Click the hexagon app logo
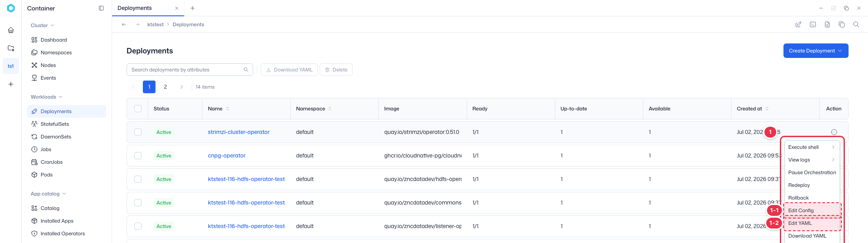Image resolution: width=868 pixels, height=243 pixels. [11, 8]
